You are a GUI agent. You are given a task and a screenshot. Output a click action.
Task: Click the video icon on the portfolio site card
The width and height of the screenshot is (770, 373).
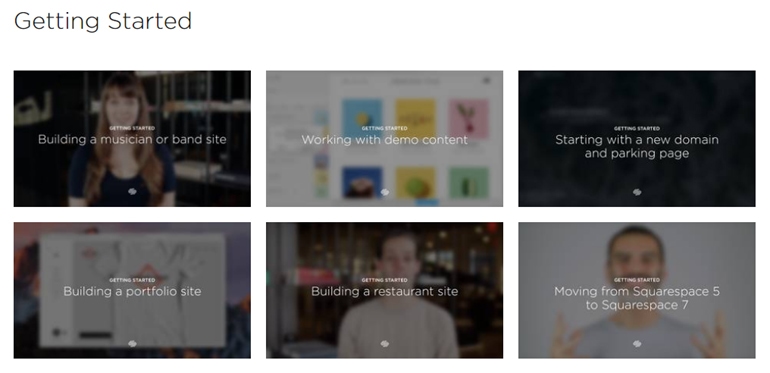coord(132,344)
